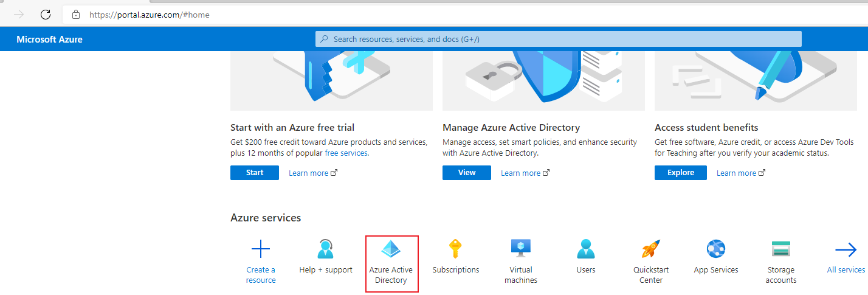
Task: Open Storage accounts icon
Action: click(x=781, y=249)
